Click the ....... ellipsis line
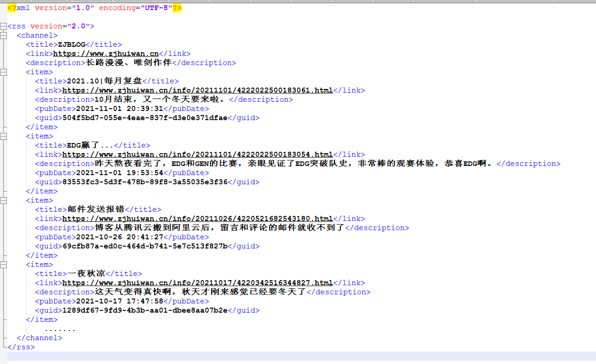The image size is (596, 364). pyautogui.click(x=60, y=330)
